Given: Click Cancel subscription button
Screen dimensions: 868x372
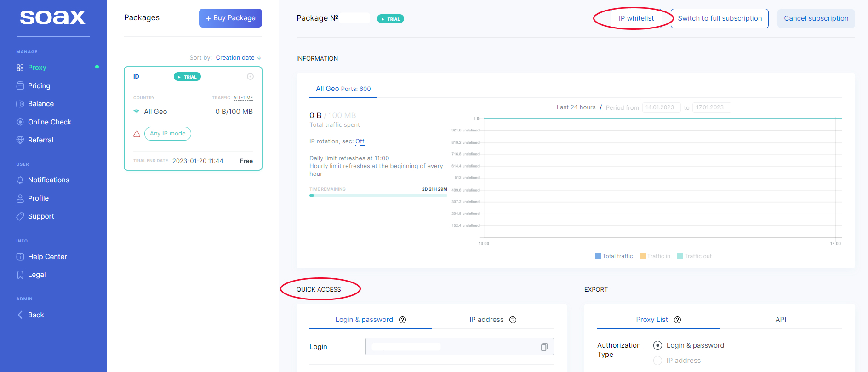Looking at the screenshot, I should click(x=816, y=18).
